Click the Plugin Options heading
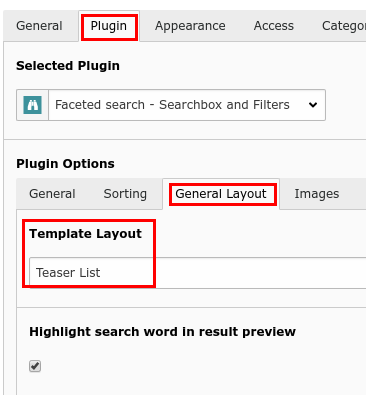Image resolution: width=366 pixels, height=395 pixels. pos(65,164)
